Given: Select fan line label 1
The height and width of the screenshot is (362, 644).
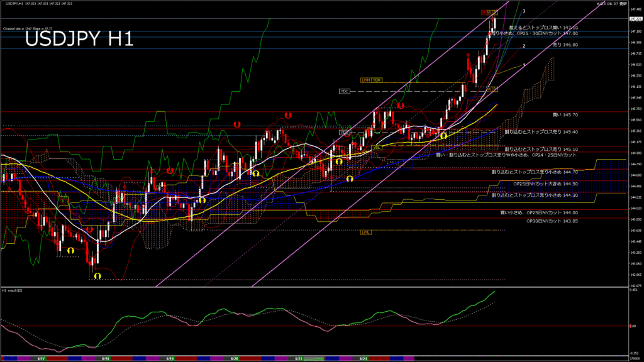Looking at the screenshot, I should pyautogui.click(x=524, y=65).
